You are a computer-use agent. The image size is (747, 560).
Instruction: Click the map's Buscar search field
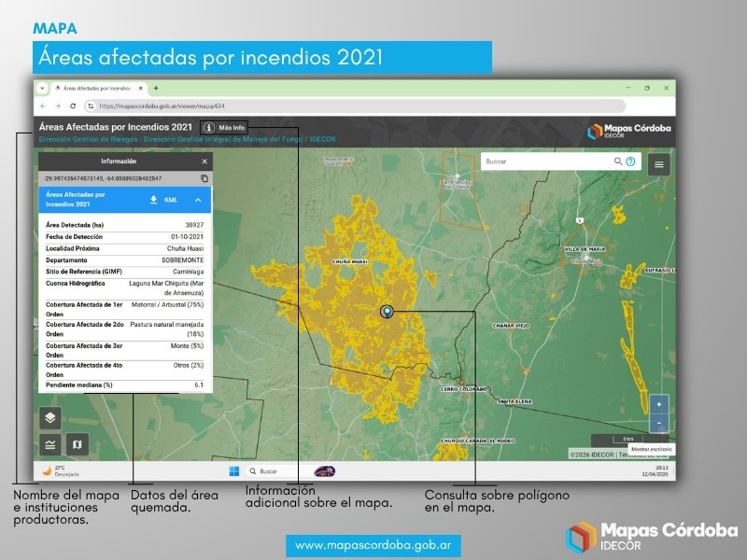coord(546,161)
